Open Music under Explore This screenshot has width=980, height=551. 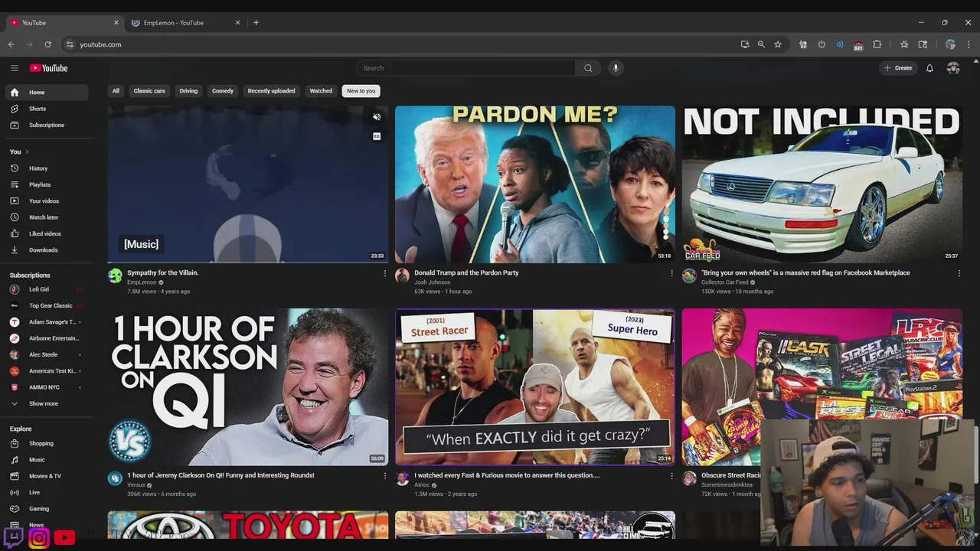[47, 460]
